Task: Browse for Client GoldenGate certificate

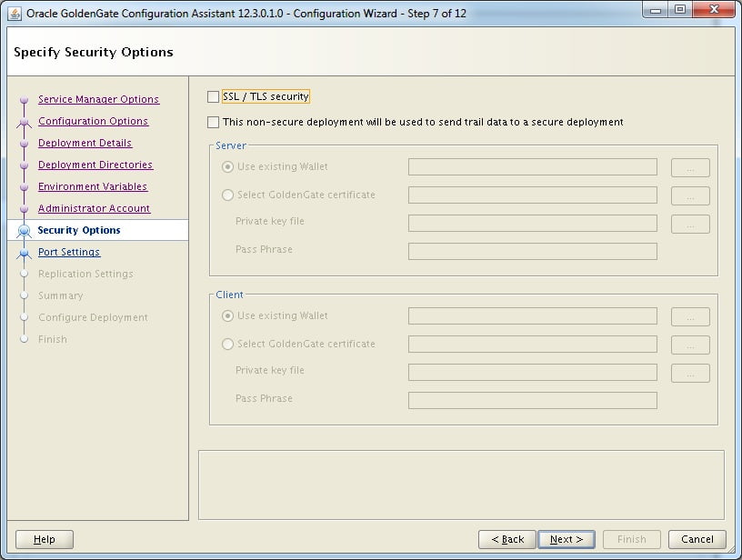Action: coord(690,345)
